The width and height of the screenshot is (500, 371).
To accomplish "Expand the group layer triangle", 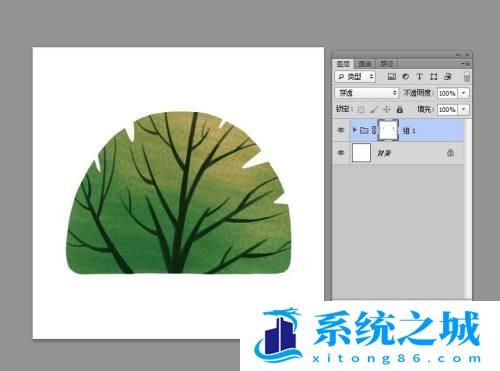I will [x=355, y=130].
